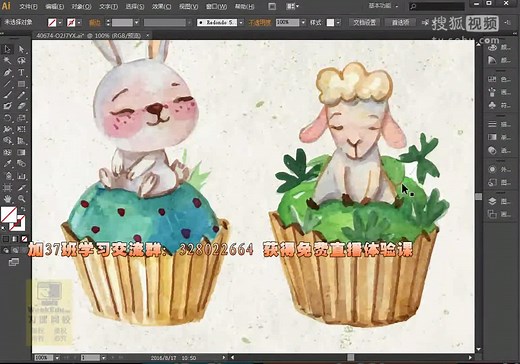Open the stroke weight dropdown arrow
This screenshot has height=364, width=520.
[137, 23]
